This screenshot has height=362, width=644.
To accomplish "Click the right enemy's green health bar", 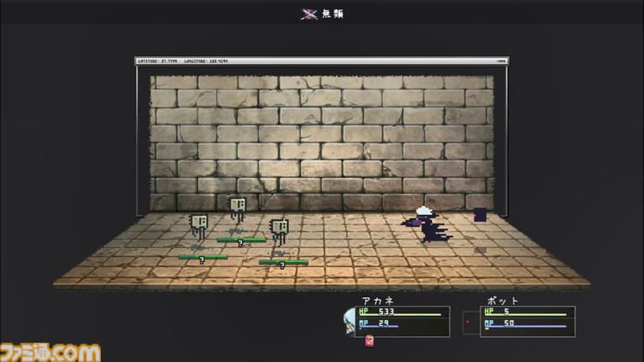I will (284, 262).
